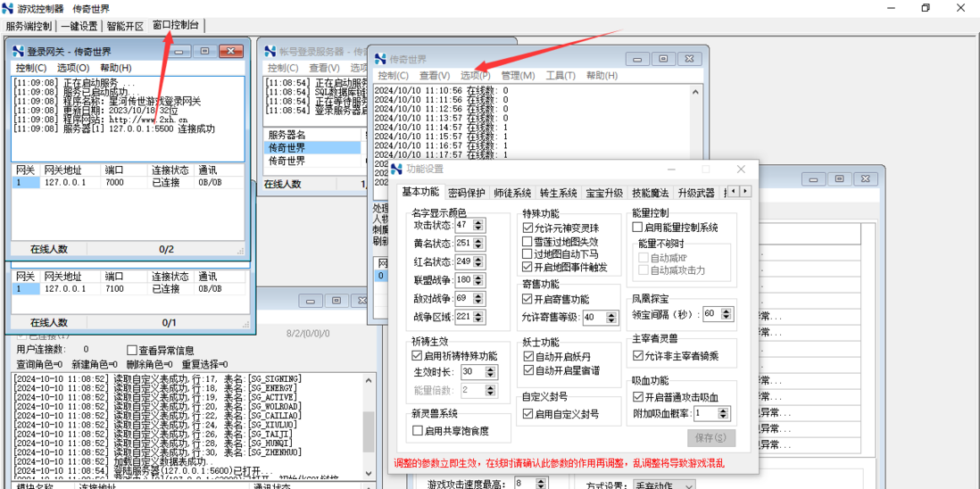
Task: Switch to 密码保护 tab in 功能设置
Action: click(x=466, y=193)
